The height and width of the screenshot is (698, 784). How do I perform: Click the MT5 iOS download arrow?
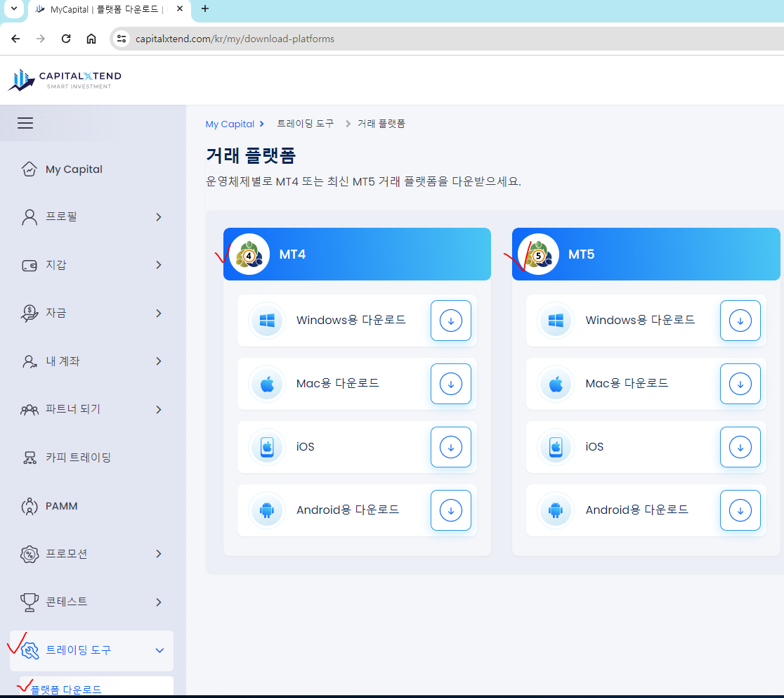click(x=740, y=447)
